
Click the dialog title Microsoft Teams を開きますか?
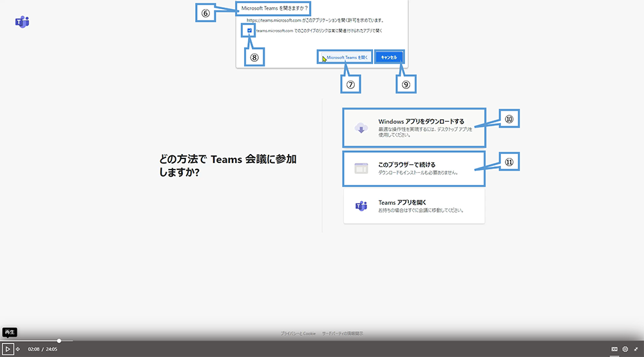coord(274,8)
